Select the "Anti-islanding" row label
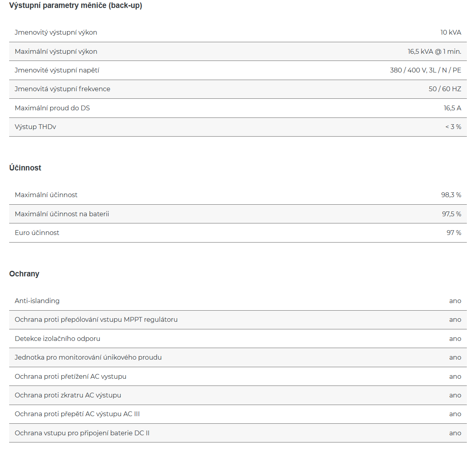Viewport: 476px width, 458px height. coord(37,301)
